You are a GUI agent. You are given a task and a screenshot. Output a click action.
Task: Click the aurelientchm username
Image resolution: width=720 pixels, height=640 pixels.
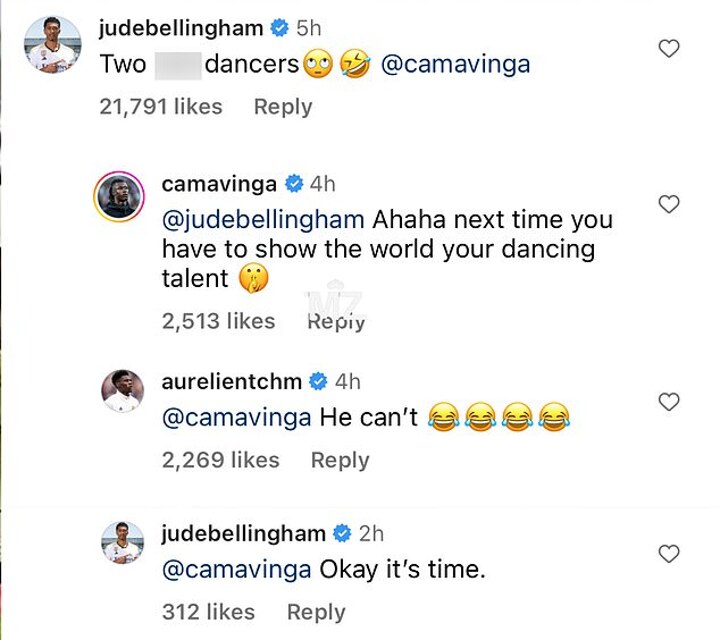[x=231, y=381]
